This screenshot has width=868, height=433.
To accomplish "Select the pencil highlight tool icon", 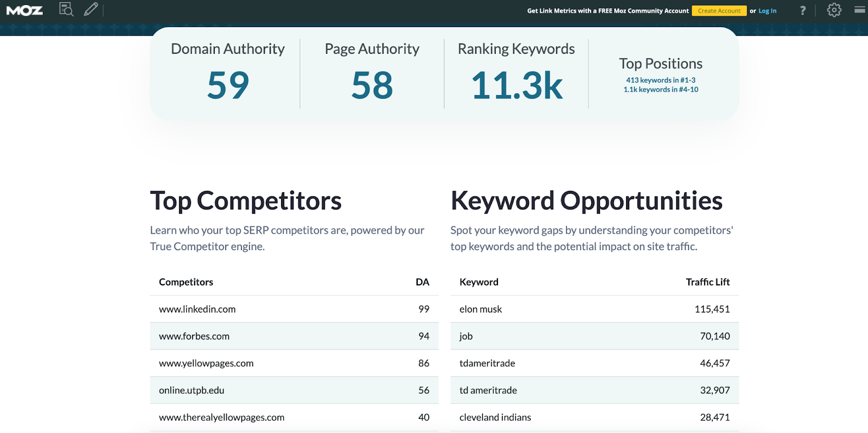I will [x=91, y=9].
